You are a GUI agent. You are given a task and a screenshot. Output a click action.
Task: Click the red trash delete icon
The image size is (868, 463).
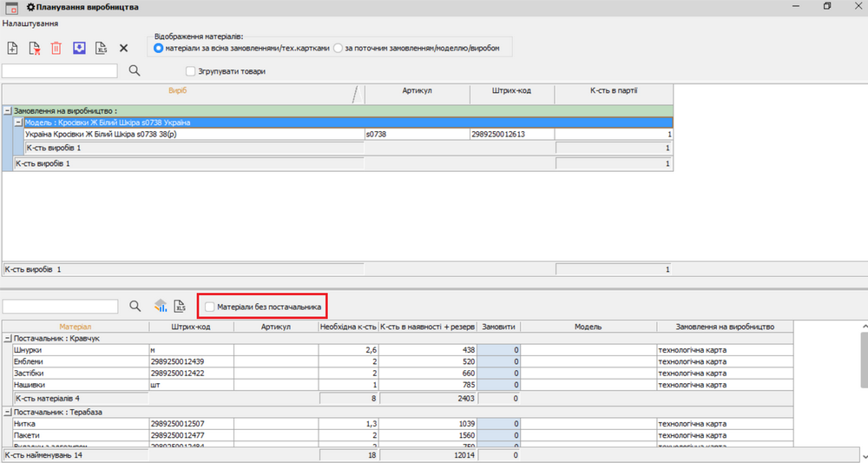[56, 49]
